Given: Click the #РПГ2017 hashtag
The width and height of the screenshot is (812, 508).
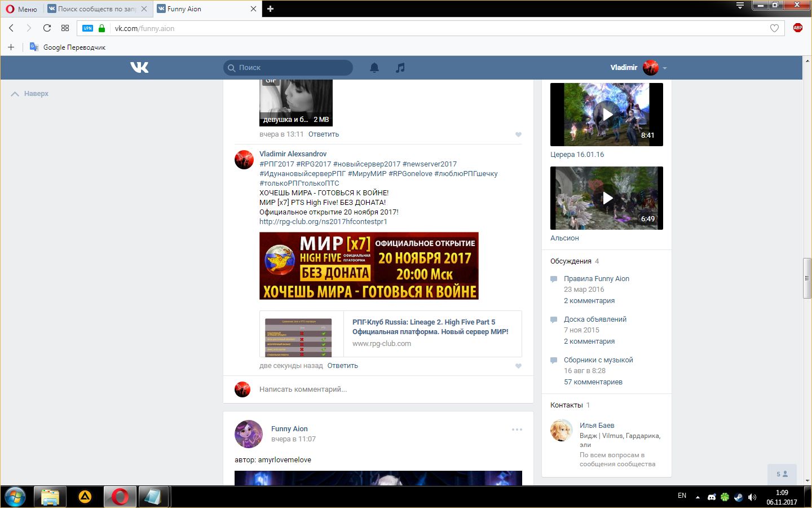Looking at the screenshot, I should (277, 164).
